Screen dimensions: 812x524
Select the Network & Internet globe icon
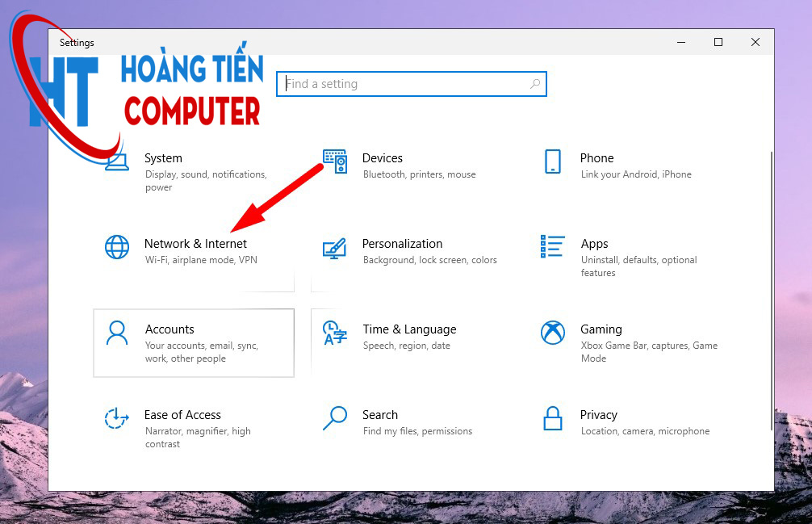tap(117, 247)
